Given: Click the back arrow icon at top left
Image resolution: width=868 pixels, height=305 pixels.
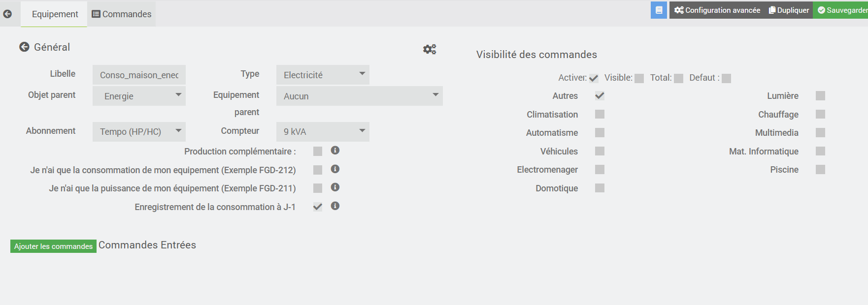Looking at the screenshot, I should click(x=7, y=14).
